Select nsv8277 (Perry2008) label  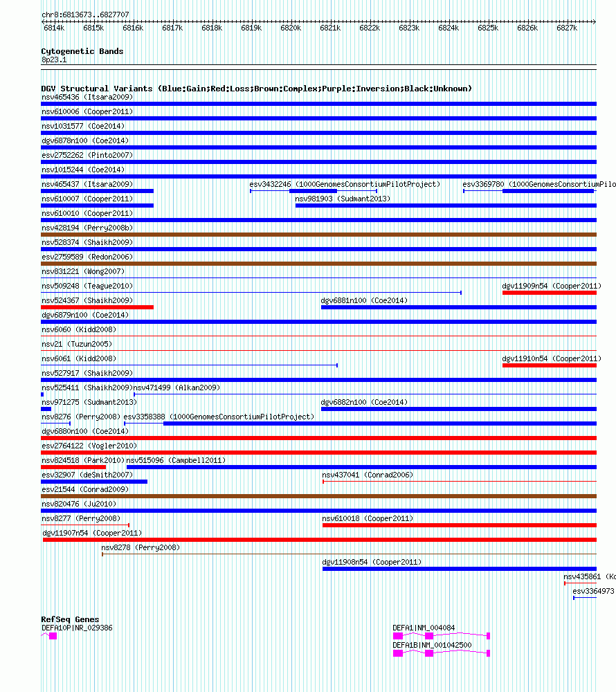click(x=81, y=520)
